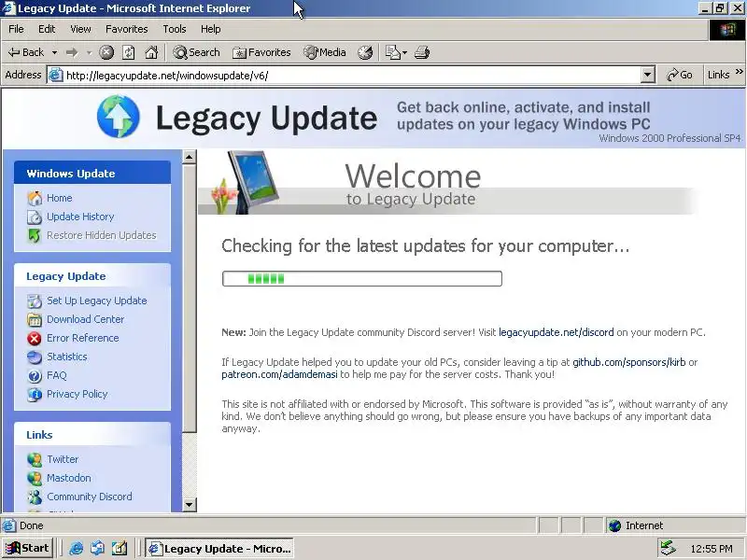The image size is (747, 560).
Task: Expand the address bar dropdown
Action: tap(647, 75)
